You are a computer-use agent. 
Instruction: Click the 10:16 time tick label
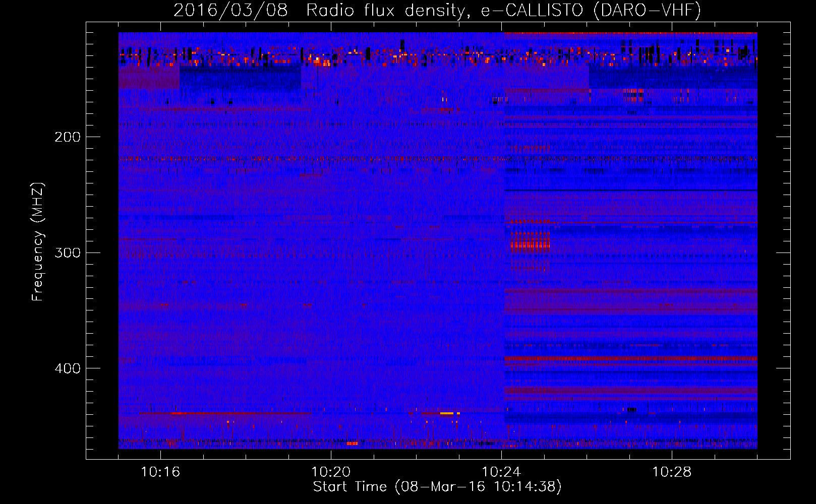coord(160,472)
